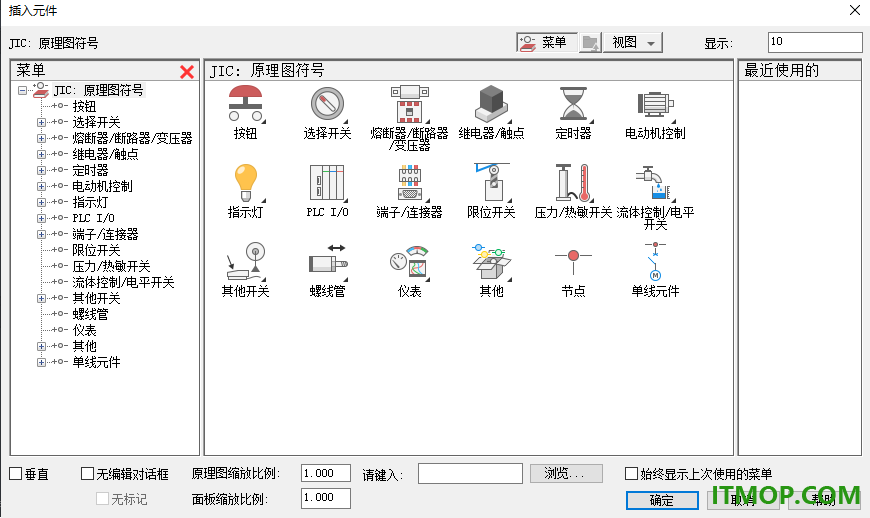Click the 请键入 text input field
This screenshot has width=870, height=518.
click(x=470, y=474)
